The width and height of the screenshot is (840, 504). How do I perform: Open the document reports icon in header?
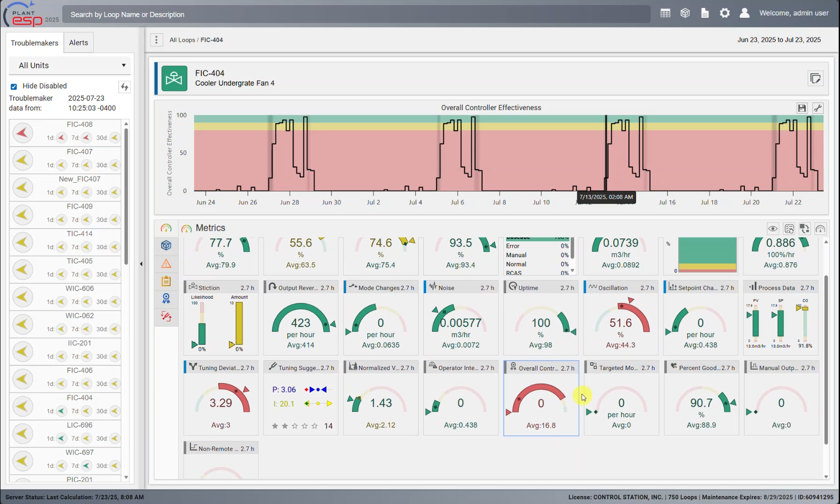click(705, 14)
